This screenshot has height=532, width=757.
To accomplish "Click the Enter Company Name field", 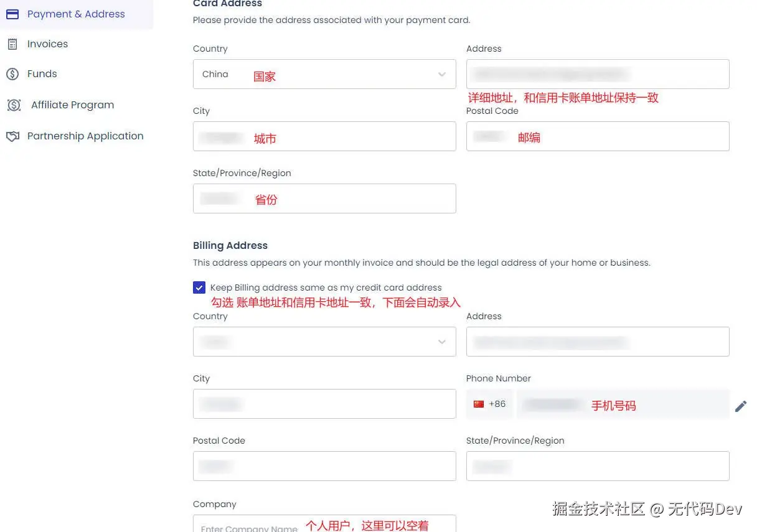I will (324, 526).
